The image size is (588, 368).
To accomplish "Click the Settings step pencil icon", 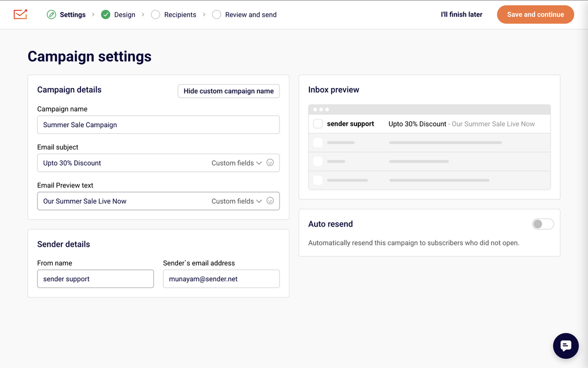I will [51, 14].
